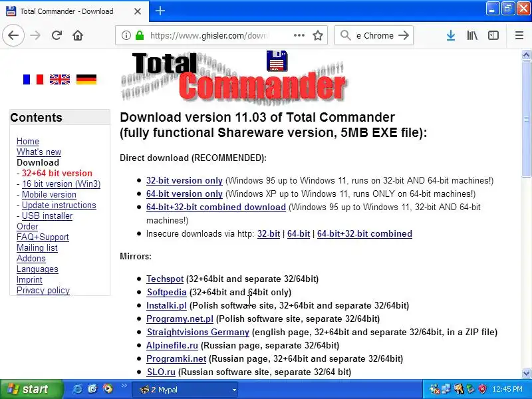Viewport: 532px width, 399px height.
Task: Download 64-bit+32-bit combined download
Action: point(215,207)
